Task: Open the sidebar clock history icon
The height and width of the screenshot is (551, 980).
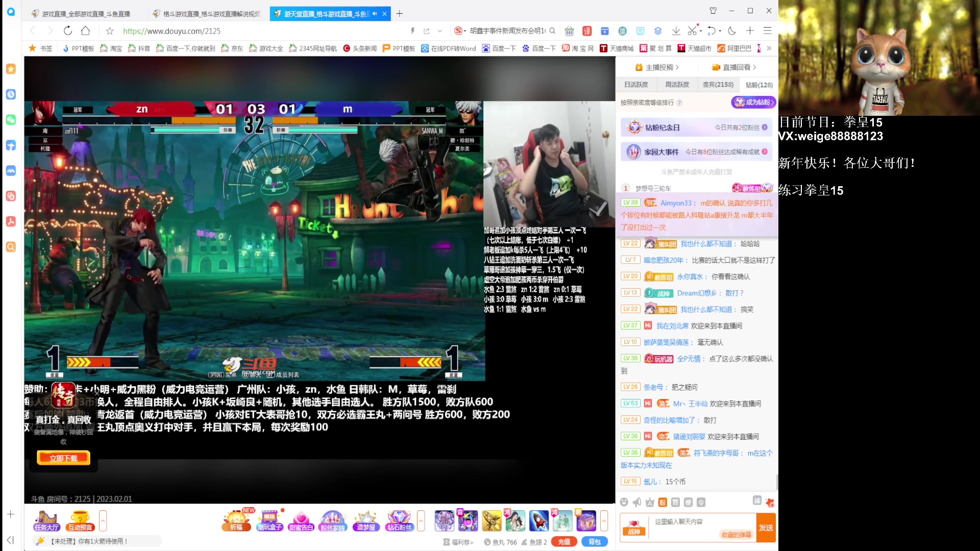Action: (11, 94)
